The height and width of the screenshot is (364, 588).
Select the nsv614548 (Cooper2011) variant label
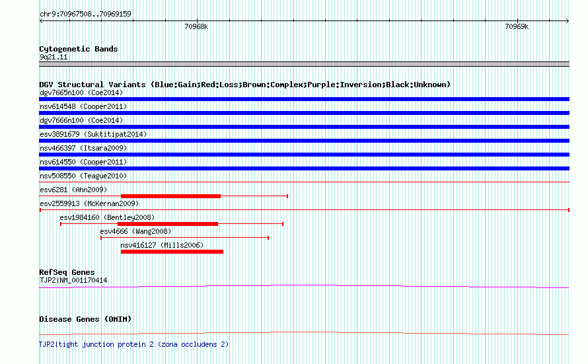pos(83,106)
